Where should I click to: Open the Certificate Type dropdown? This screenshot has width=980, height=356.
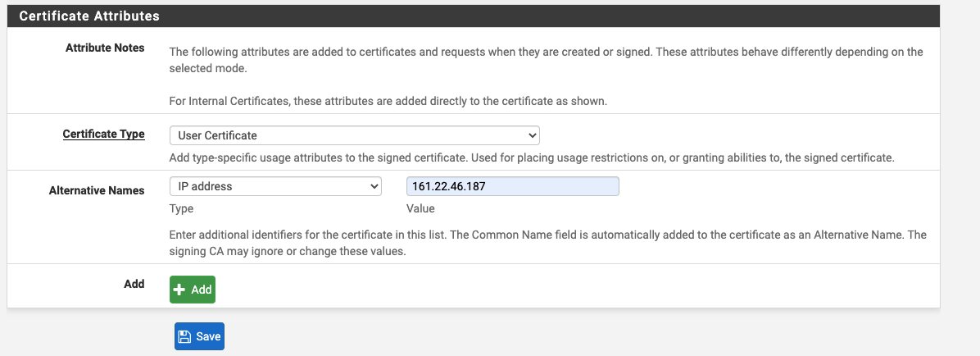pos(354,135)
